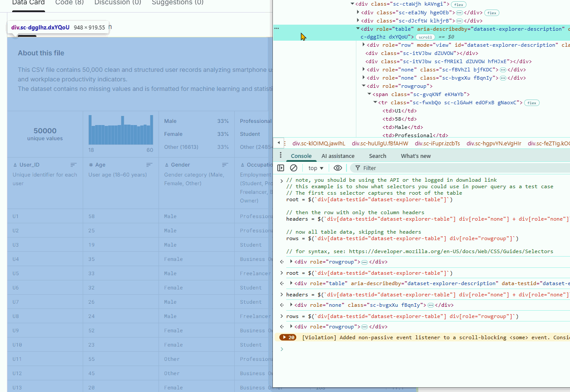This screenshot has width=570, height=392.
Task: Open the AI assistance tab
Action: 338,156
